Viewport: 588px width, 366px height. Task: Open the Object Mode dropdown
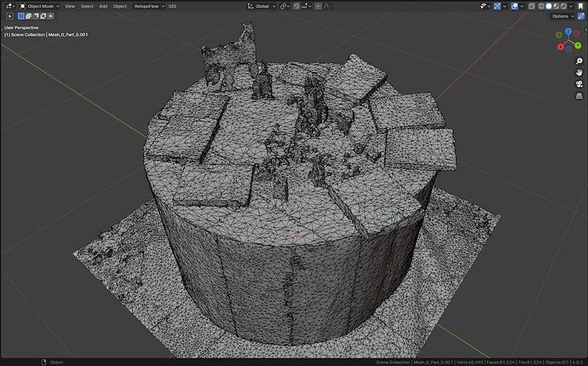tap(39, 6)
